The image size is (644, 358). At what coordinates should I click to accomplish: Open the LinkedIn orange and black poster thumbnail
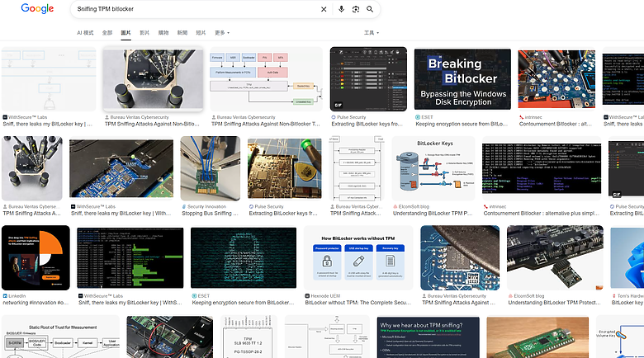(36, 257)
